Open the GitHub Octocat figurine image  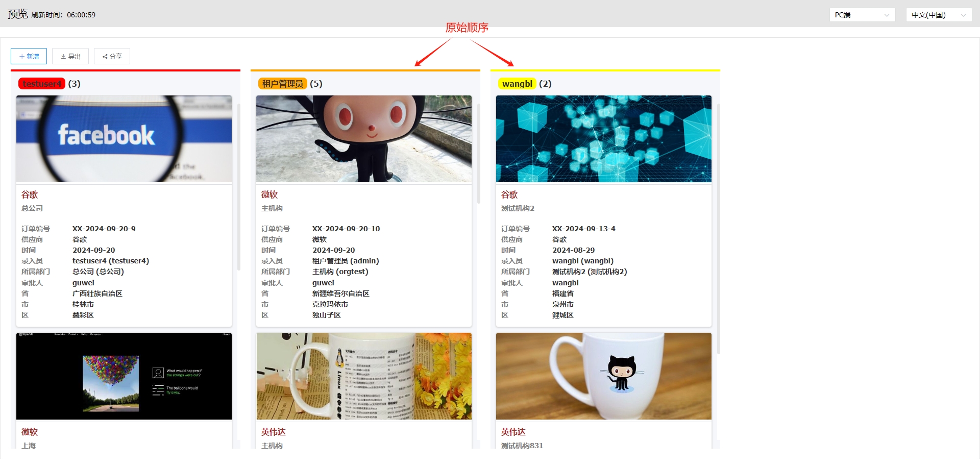click(x=364, y=139)
